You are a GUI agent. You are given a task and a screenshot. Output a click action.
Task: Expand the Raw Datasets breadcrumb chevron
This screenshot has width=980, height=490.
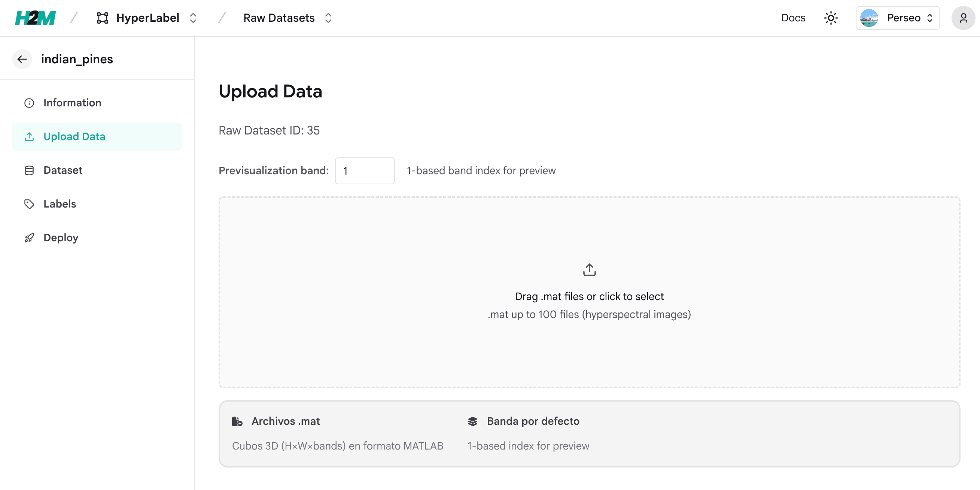coord(328,18)
